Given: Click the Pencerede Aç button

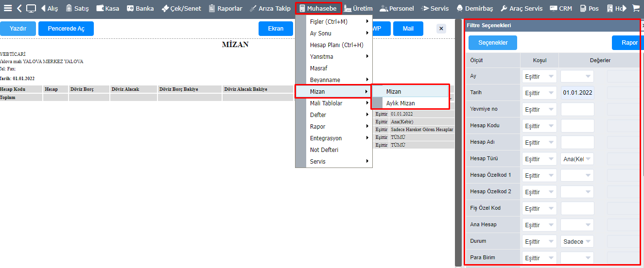Looking at the screenshot, I should click(x=66, y=29).
